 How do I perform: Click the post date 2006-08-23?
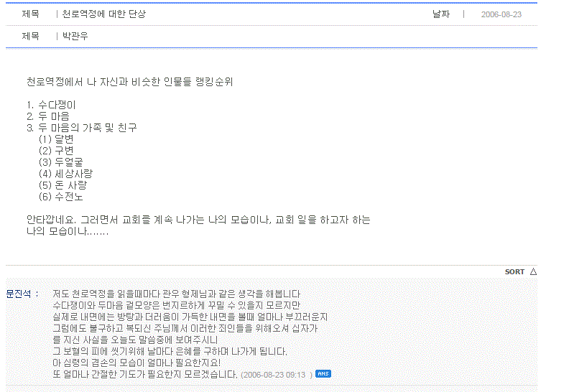[x=501, y=14]
